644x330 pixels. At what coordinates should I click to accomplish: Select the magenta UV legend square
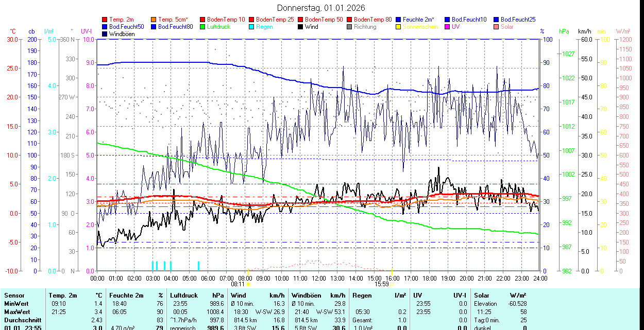point(448,27)
